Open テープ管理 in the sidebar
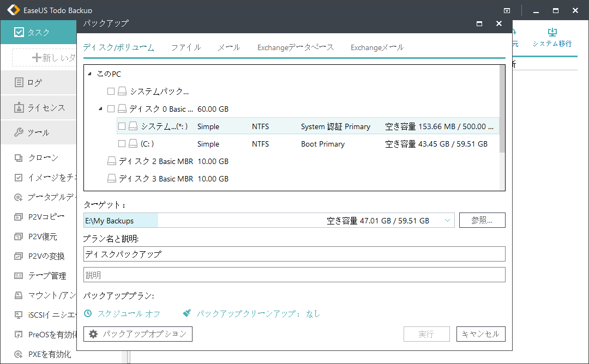Image resolution: width=589 pixels, height=364 pixels. [40, 276]
